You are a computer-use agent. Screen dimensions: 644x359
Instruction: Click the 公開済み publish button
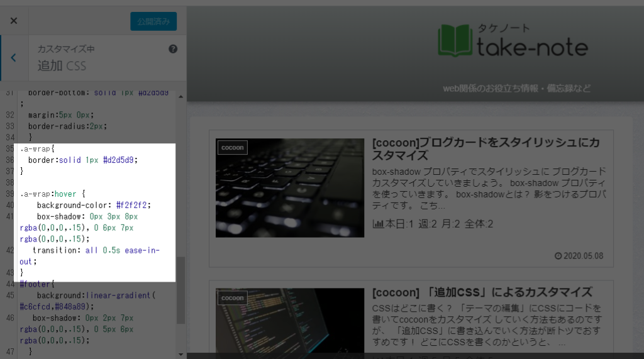153,21
